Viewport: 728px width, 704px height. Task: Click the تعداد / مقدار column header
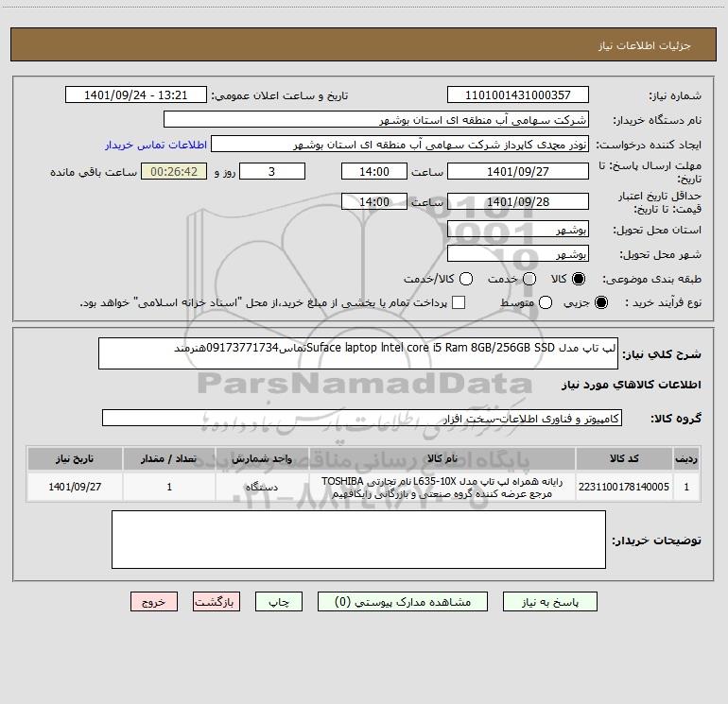[x=169, y=458]
